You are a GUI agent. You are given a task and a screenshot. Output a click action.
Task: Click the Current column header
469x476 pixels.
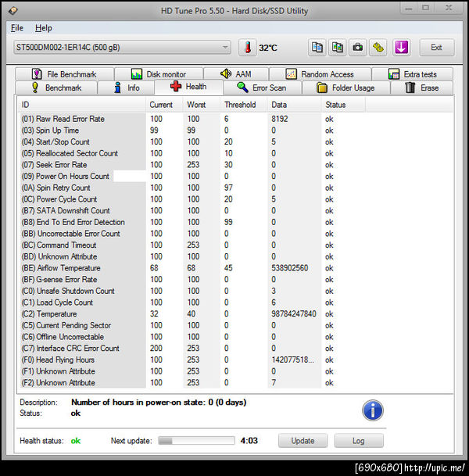(x=164, y=105)
